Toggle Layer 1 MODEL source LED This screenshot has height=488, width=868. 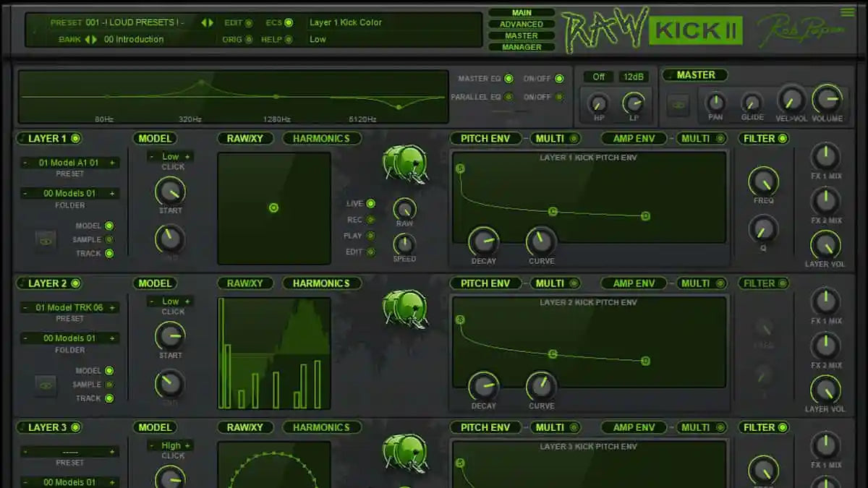point(109,226)
